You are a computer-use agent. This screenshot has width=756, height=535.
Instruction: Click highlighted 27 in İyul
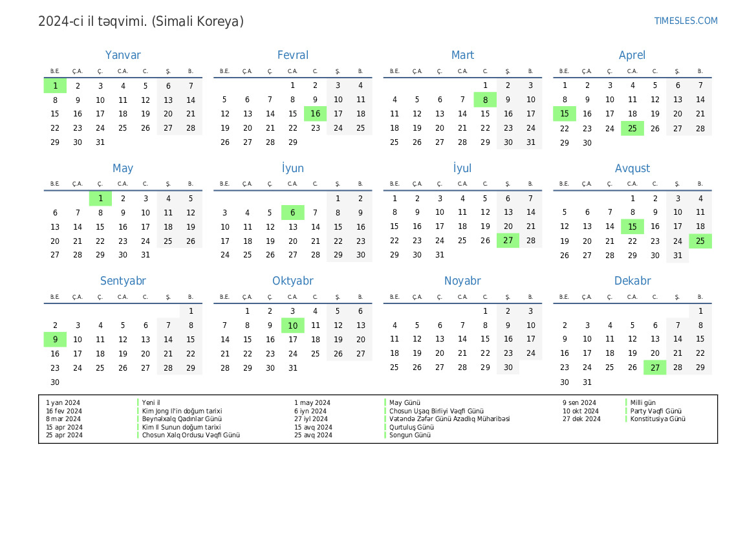[x=508, y=241]
